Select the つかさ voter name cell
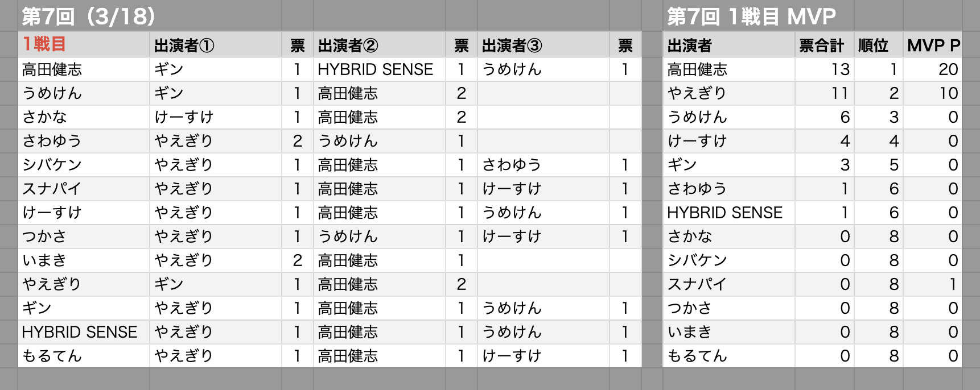Screen dimensions: 980x390 pyautogui.click(x=84, y=237)
